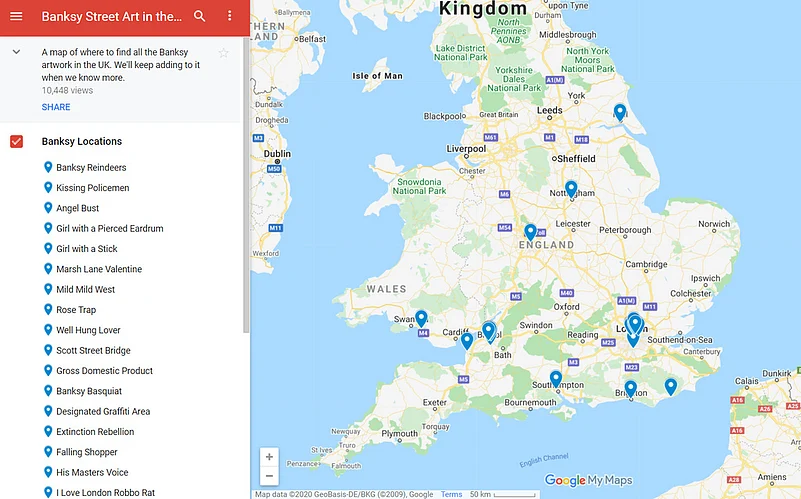Zoom in with the plus button
801x499 pixels.
click(269, 457)
